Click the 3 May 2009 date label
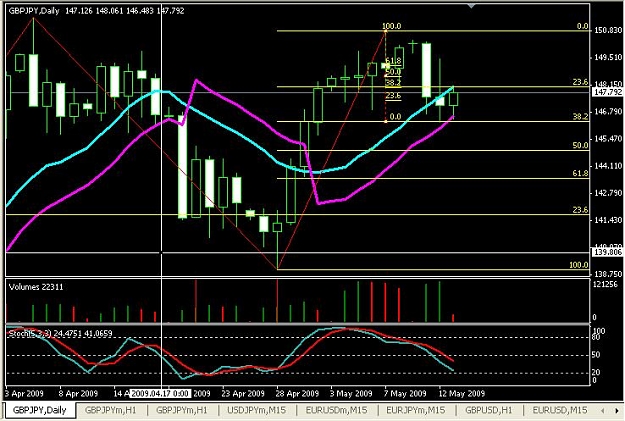 click(x=351, y=393)
